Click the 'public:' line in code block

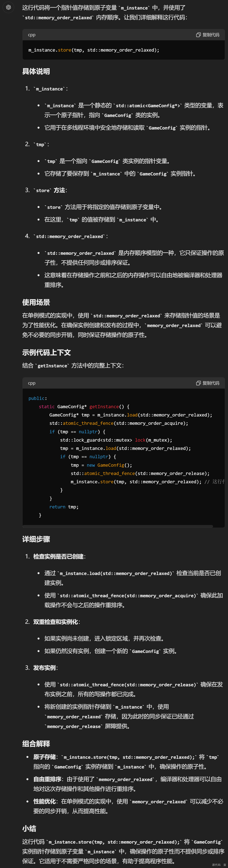tap(38, 398)
